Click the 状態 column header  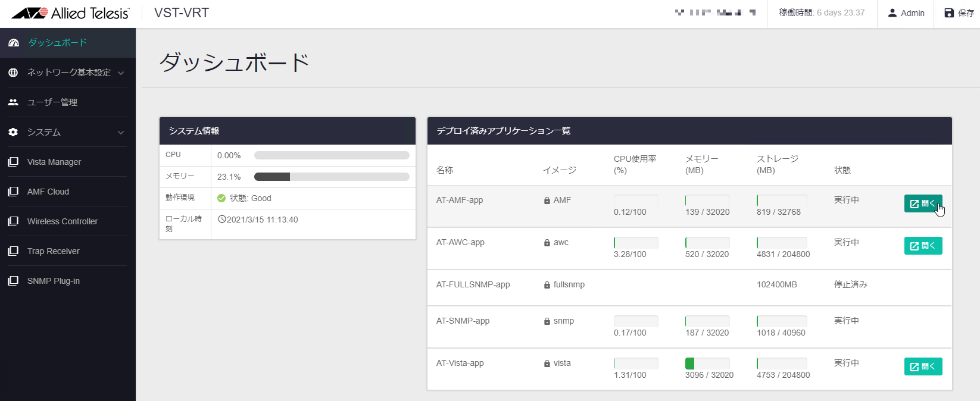click(842, 170)
